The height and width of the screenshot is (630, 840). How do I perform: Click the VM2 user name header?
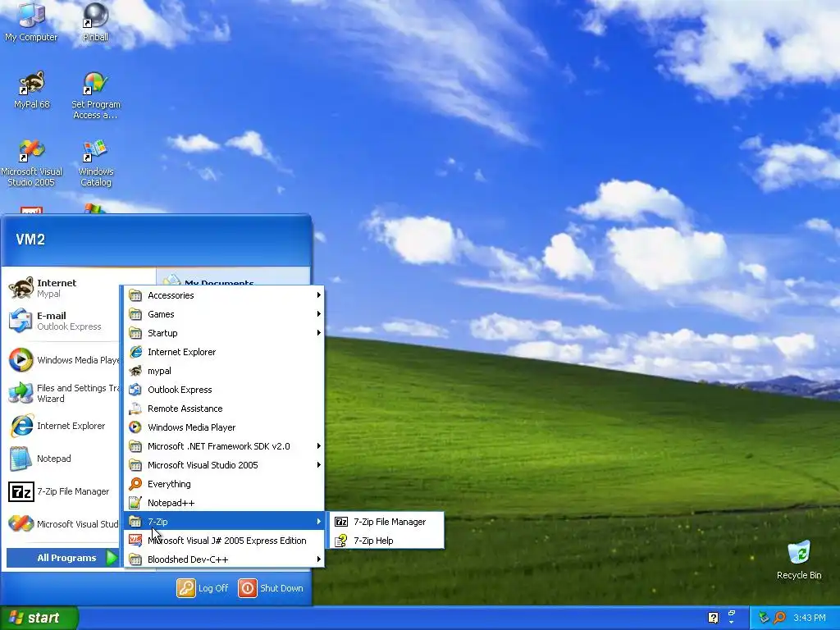coord(30,240)
